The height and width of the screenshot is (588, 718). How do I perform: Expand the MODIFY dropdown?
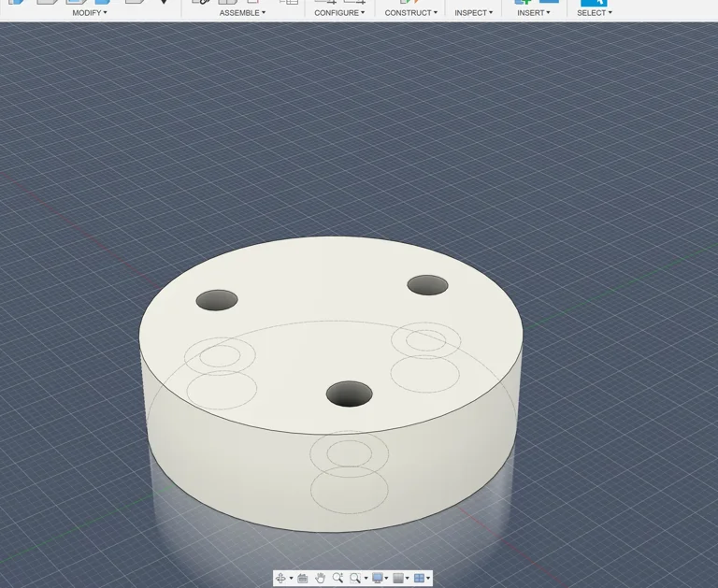90,13
